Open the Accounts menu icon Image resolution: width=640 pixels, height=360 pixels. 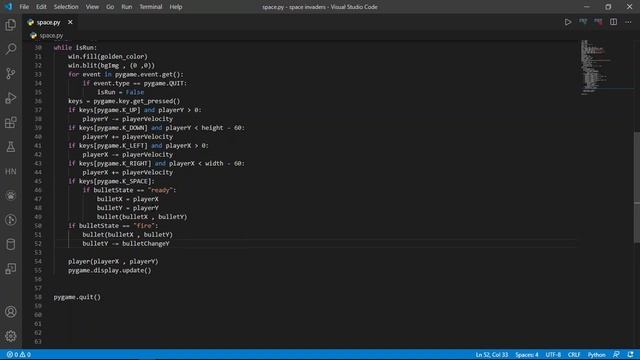(11, 312)
